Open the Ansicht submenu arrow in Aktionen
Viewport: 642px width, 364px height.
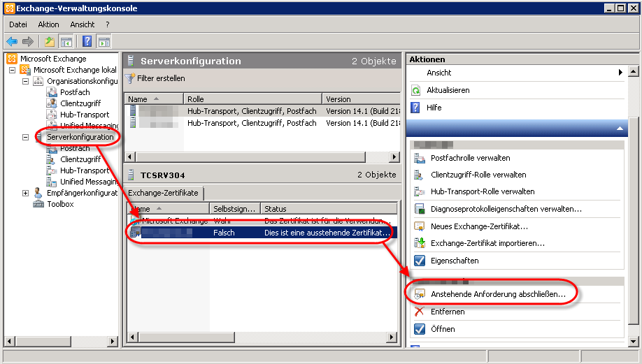620,73
